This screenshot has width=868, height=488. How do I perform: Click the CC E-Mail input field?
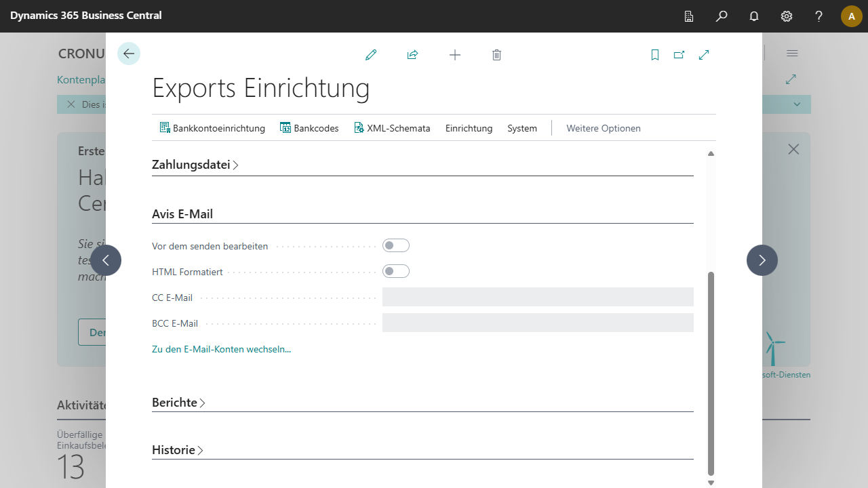pos(538,297)
